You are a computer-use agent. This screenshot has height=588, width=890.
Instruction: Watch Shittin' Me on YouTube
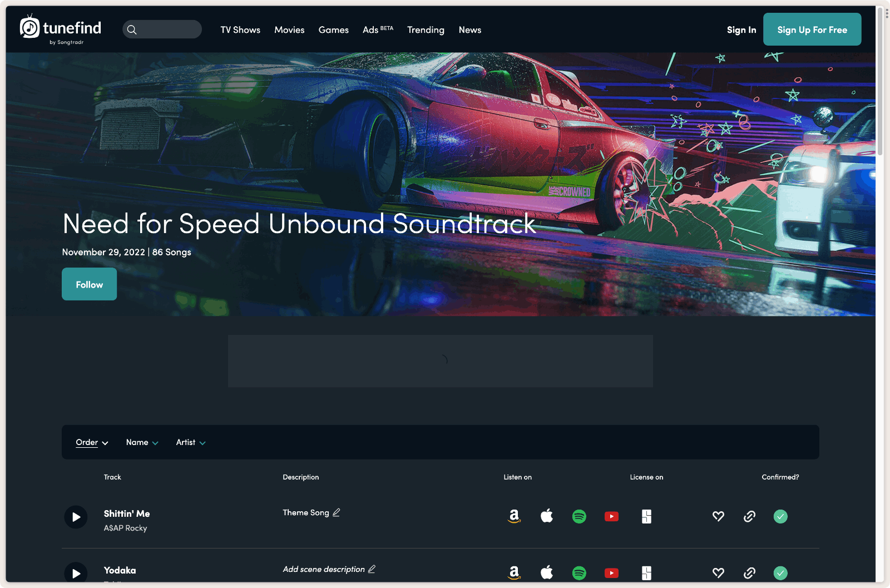[x=611, y=516]
